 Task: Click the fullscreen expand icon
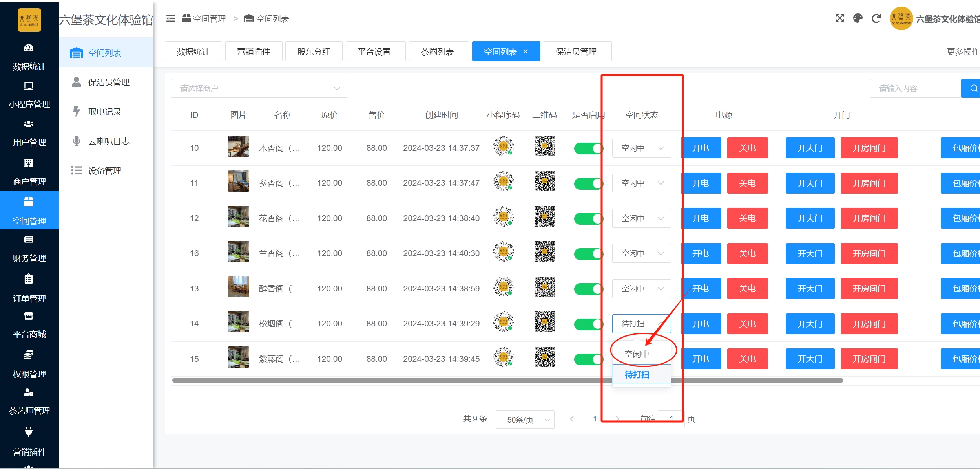pyautogui.click(x=839, y=18)
